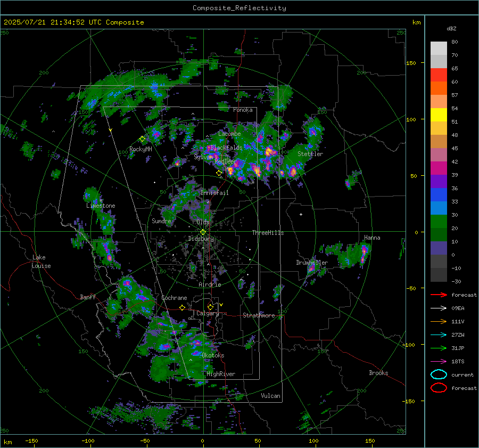
Task: Click the white plus marker east of ThreeHills
Action: (x=301, y=214)
